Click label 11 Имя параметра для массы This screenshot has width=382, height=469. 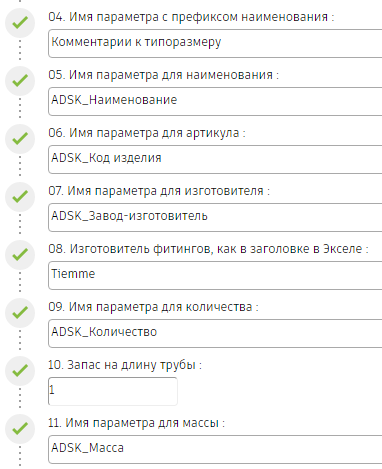[137, 423]
